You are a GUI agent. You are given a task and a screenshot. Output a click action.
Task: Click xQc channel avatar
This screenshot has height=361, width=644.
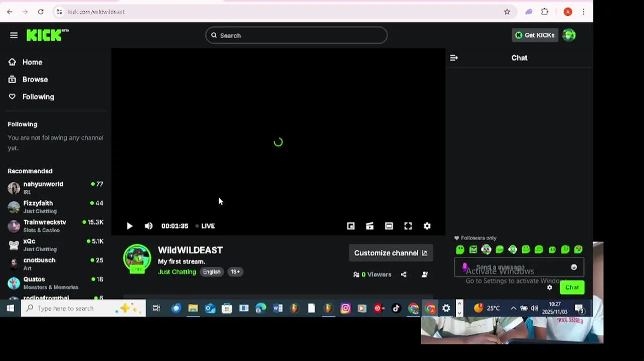point(14,245)
